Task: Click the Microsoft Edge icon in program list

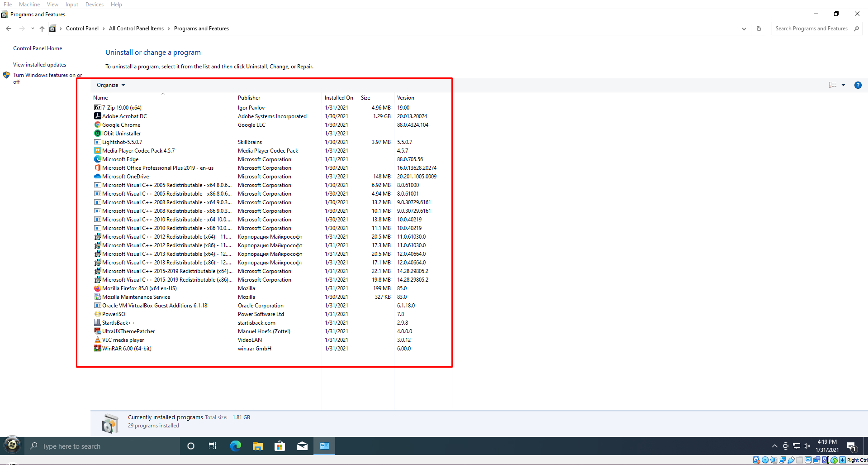Action: (97, 159)
